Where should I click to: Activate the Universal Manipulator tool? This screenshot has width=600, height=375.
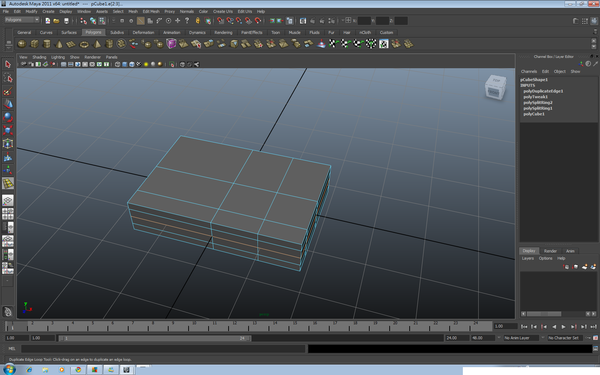pos(8,144)
